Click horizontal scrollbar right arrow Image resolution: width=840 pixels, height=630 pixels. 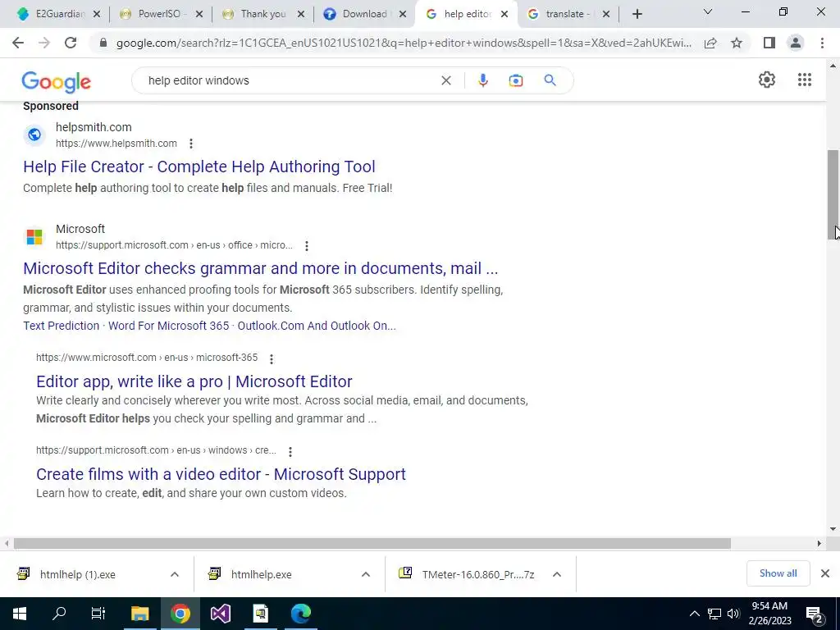coord(819,543)
